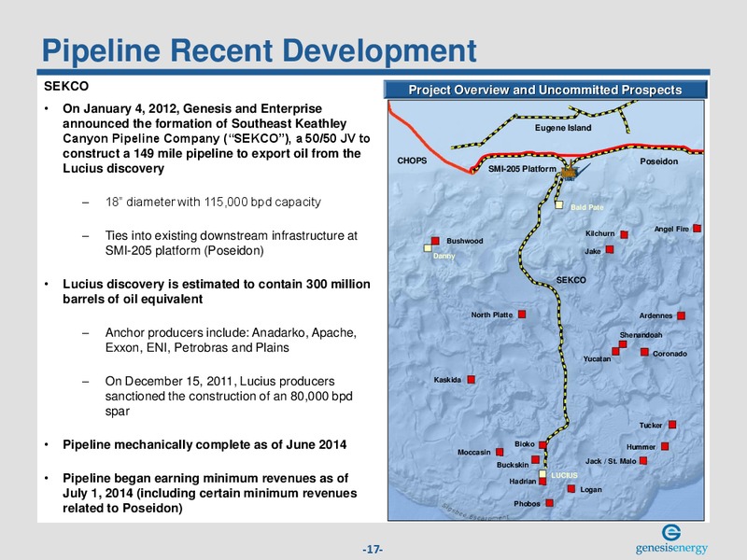Click the red Logan marker
Image resolution: width=747 pixels, height=560 pixels.
[x=571, y=488]
